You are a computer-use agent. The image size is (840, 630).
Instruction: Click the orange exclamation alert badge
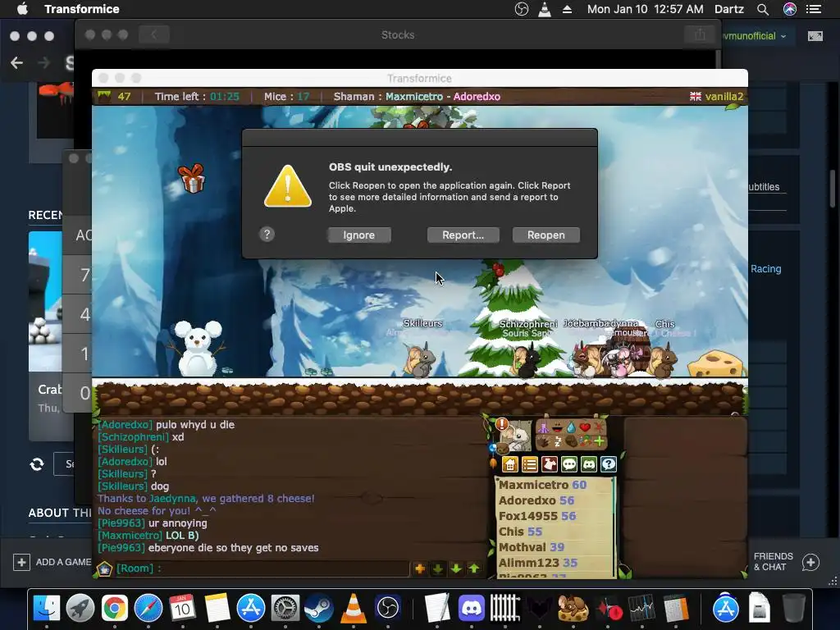coord(502,424)
